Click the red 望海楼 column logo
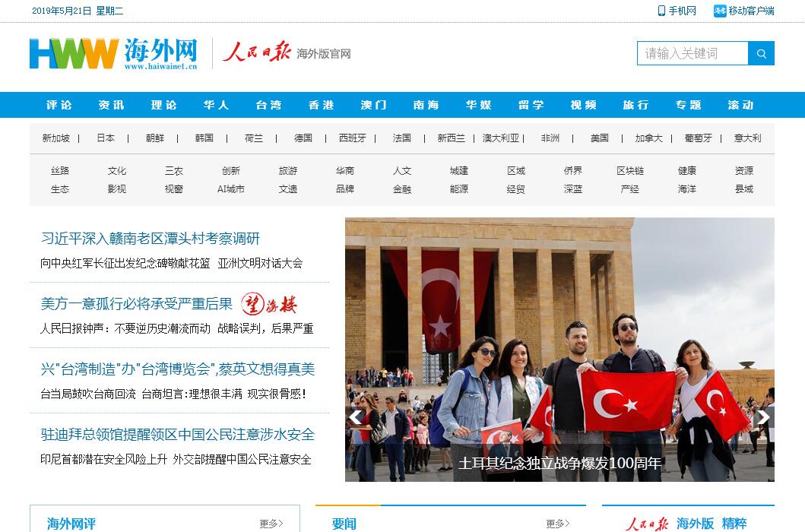 pos(269,304)
